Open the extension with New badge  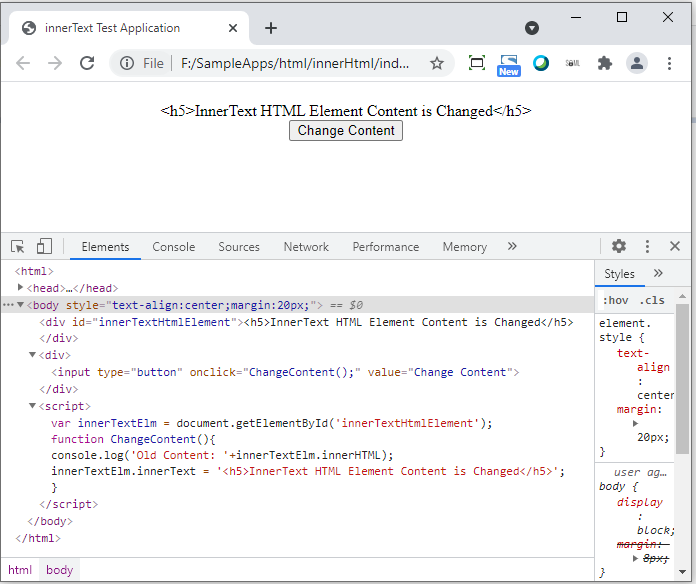[509, 65]
